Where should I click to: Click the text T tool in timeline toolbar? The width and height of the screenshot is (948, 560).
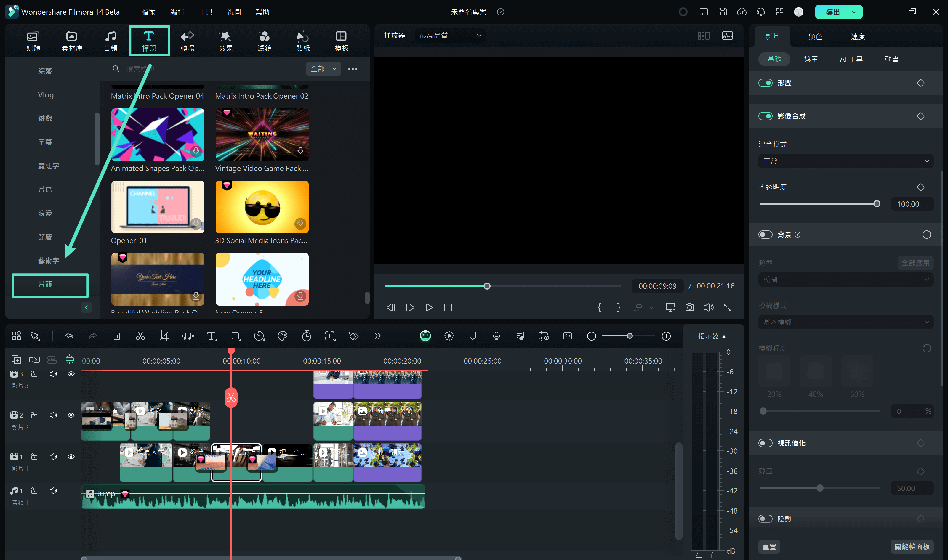coord(212,336)
